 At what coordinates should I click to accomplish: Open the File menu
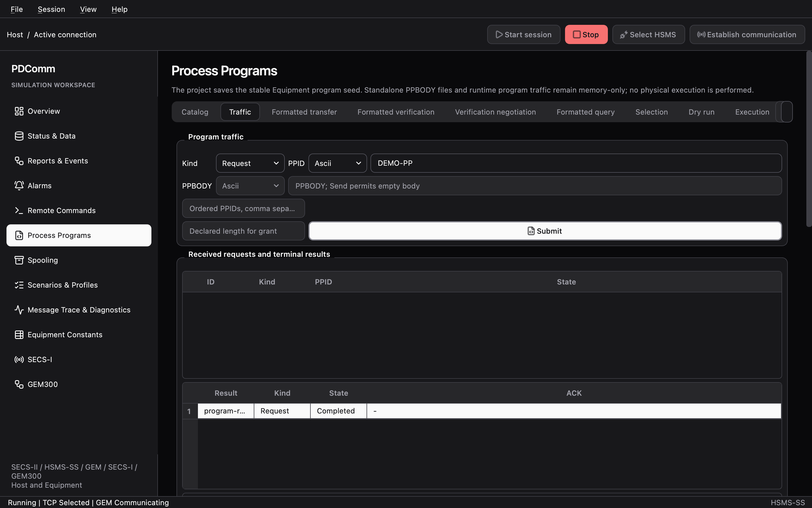coord(17,9)
